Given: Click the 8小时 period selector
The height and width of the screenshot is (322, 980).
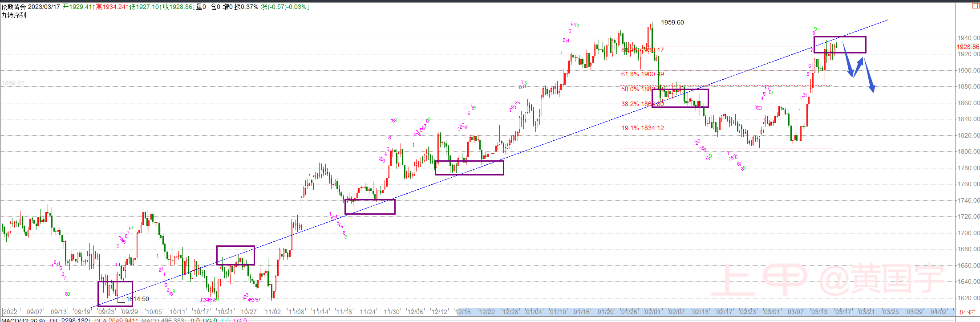Looking at the screenshot, I should [967, 312].
